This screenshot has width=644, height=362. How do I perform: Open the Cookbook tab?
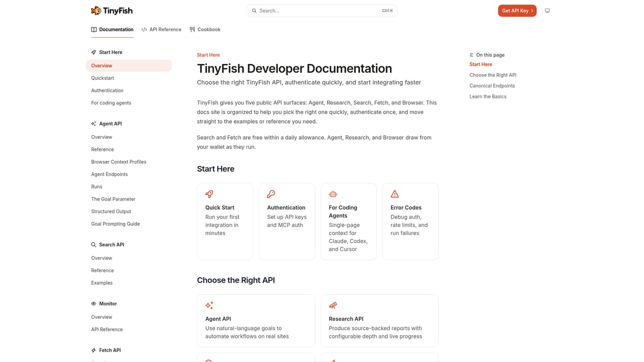coord(205,30)
